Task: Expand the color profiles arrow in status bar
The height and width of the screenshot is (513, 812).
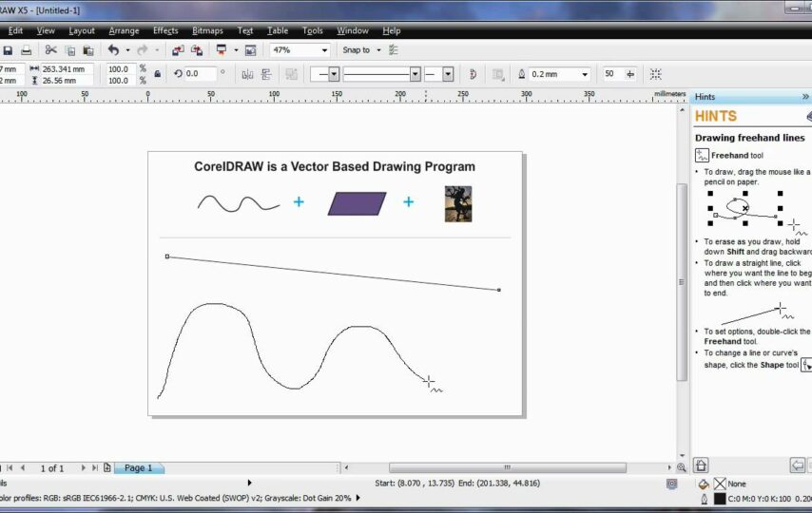Action: tap(358, 498)
